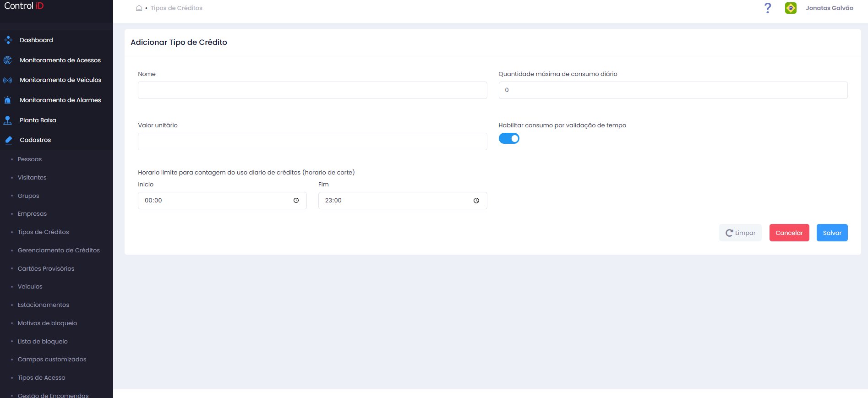This screenshot has width=868, height=398.
Task: Reset the form with Limpar button
Action: (740, 233)
